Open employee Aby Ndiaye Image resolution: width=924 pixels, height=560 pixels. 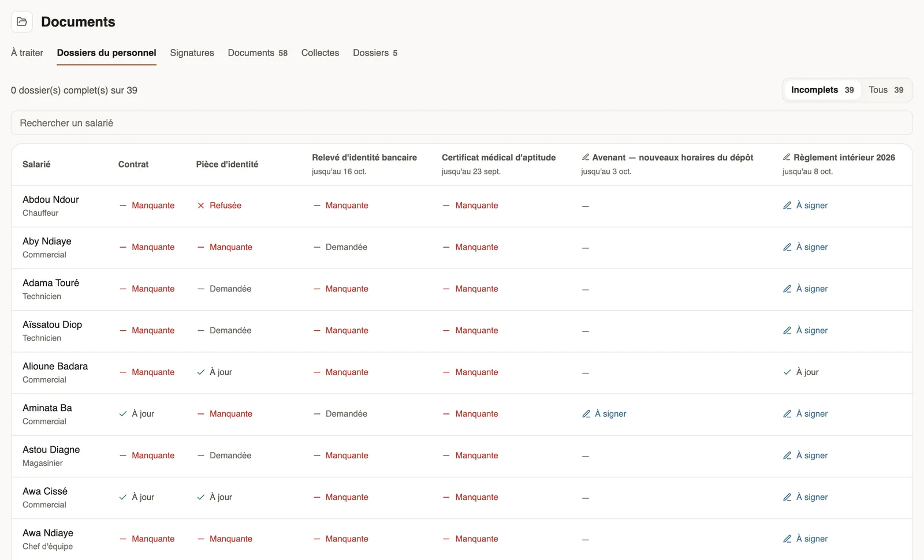[x=47, y=241]
